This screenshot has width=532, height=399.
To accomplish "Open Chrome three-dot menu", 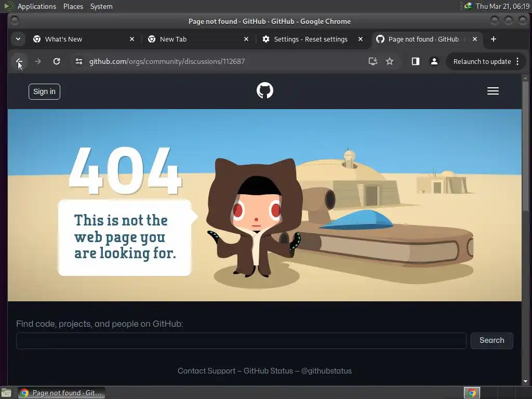I will [517, 61].
